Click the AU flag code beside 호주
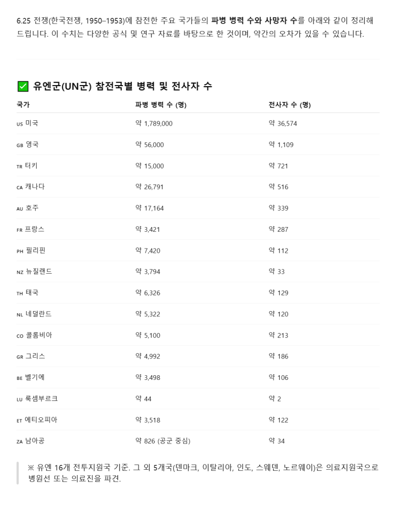This screenshot has height=505, width=420. (20, 209)
